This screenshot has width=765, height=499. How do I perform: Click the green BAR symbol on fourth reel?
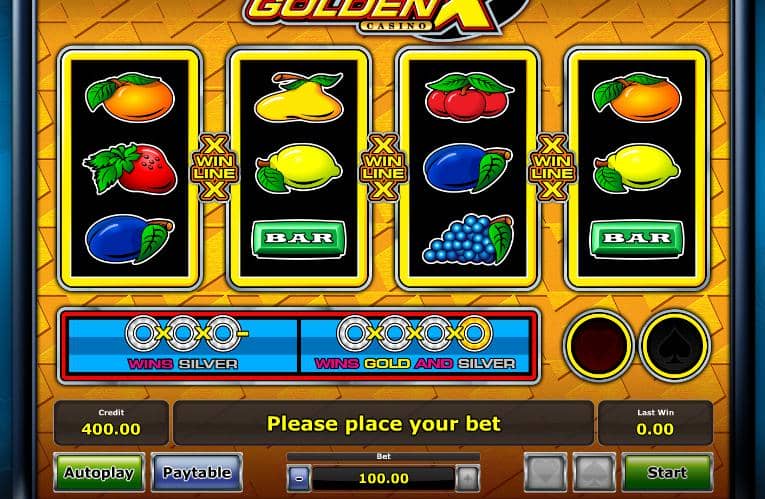point(637,239)
